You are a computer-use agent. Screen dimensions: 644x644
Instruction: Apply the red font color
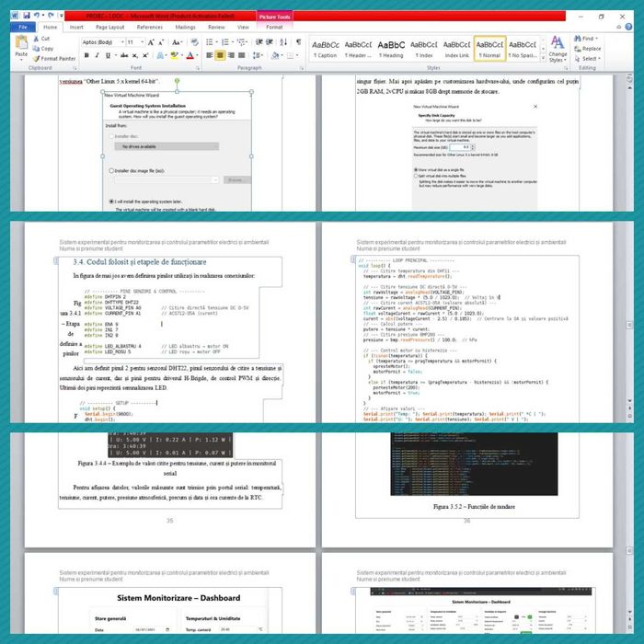coord(190,55)
